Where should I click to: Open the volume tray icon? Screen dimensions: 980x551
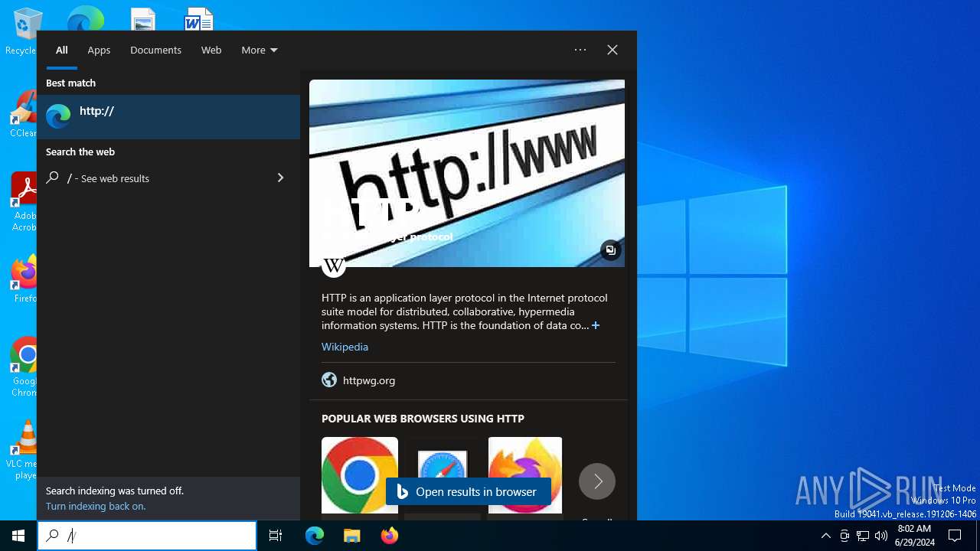point(881,536)
